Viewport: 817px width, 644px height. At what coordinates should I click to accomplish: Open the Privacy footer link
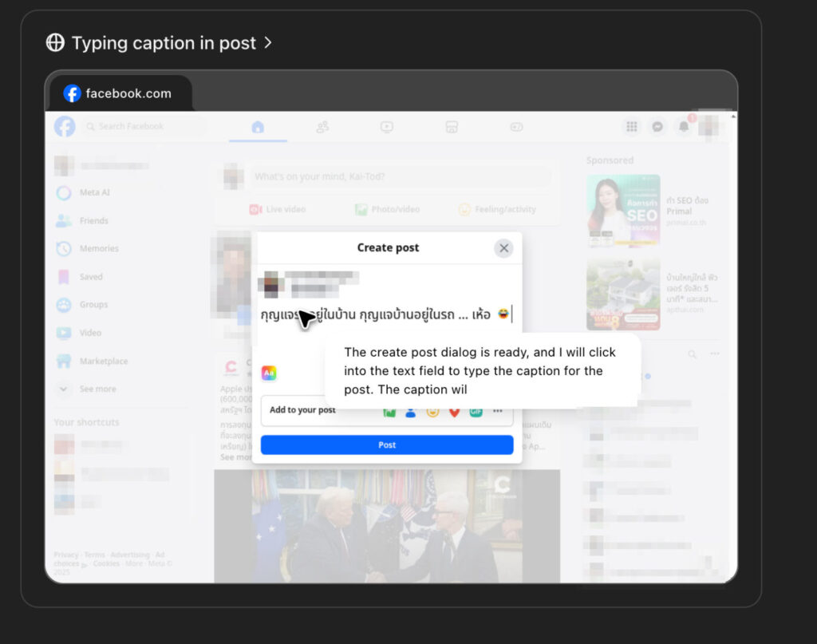(x=66, y=555)
